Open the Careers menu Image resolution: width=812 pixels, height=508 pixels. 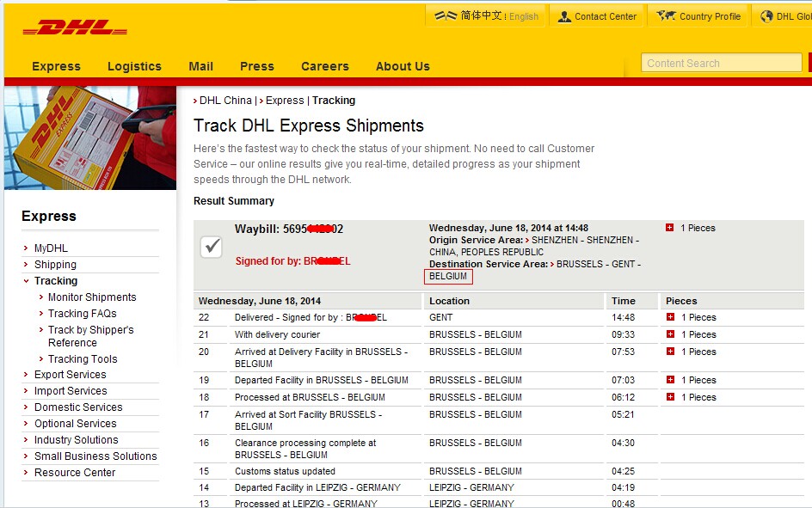[x=325, y=66]
